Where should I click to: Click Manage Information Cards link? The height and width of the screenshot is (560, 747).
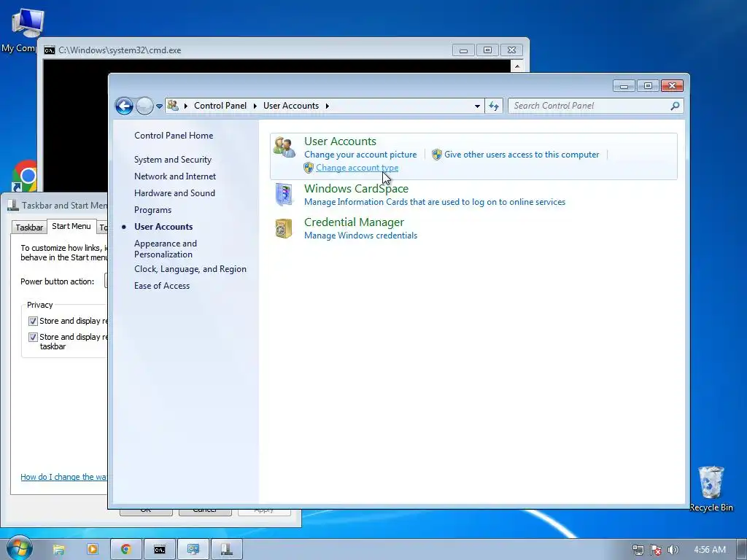435,202
